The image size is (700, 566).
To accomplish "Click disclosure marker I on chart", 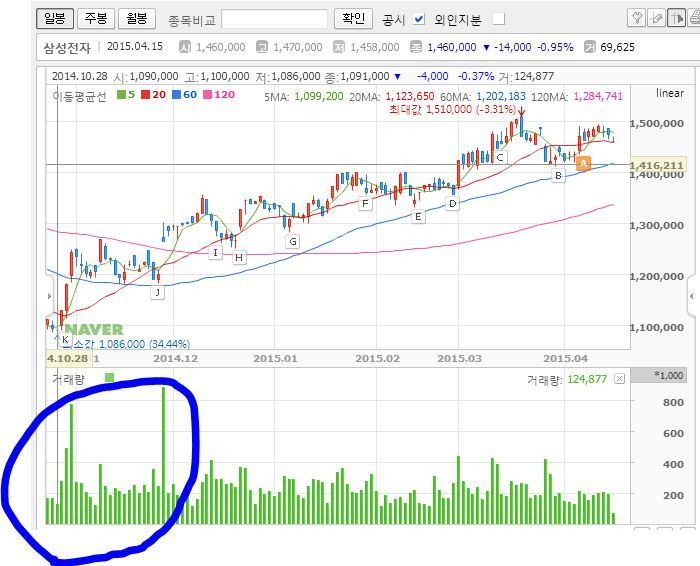I will (215, 253).
